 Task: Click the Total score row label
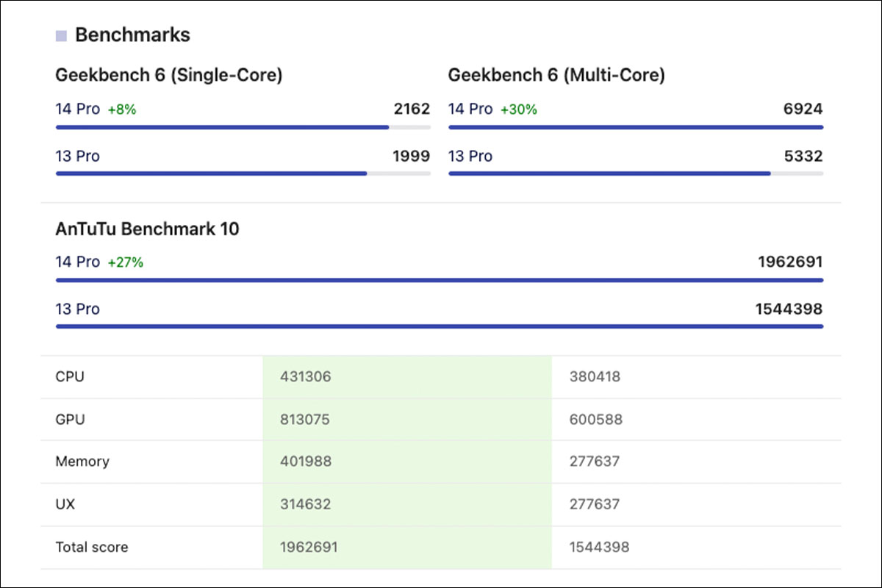coord(92,547)
